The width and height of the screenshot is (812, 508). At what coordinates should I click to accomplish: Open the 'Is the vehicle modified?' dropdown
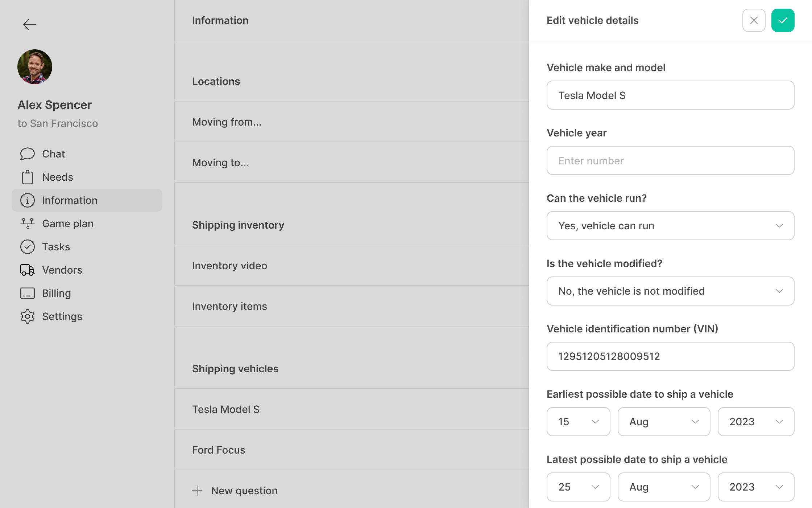tap(670, 291)
